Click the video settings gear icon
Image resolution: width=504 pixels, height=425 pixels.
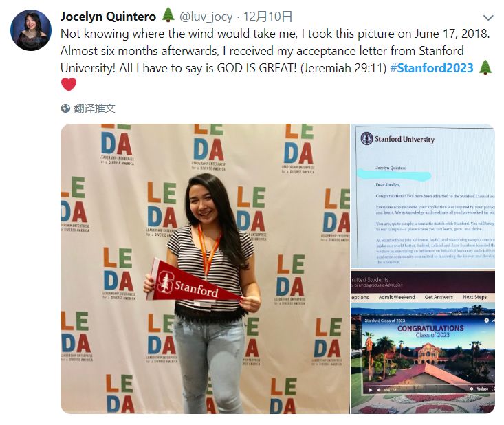pyautogui.click(x=471, y=389)
